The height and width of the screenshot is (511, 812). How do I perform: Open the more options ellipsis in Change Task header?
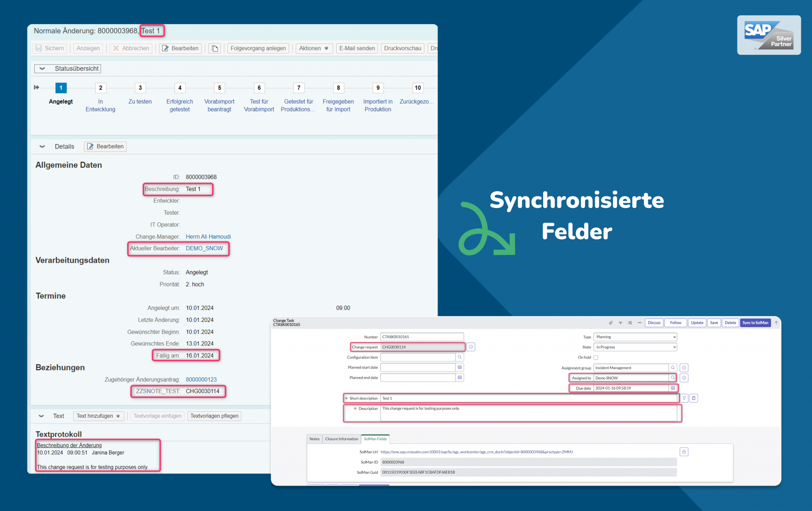(x=640, y=323)
